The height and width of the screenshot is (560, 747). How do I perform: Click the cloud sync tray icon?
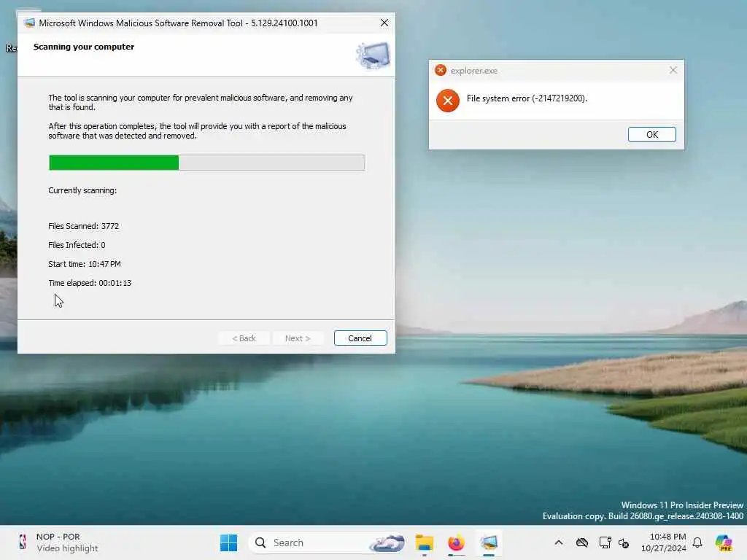[x=581, y=542]
